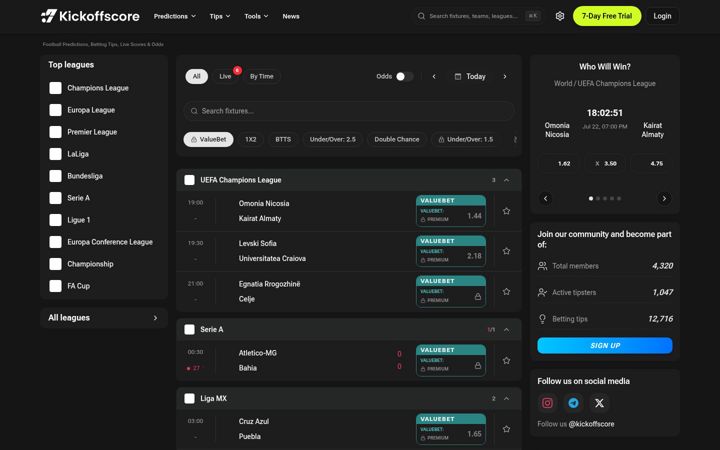The height and width of the screenshot is (450, 720).
Task: Click the FA Cup logo in sidebar
Action: tap(56, 286)
